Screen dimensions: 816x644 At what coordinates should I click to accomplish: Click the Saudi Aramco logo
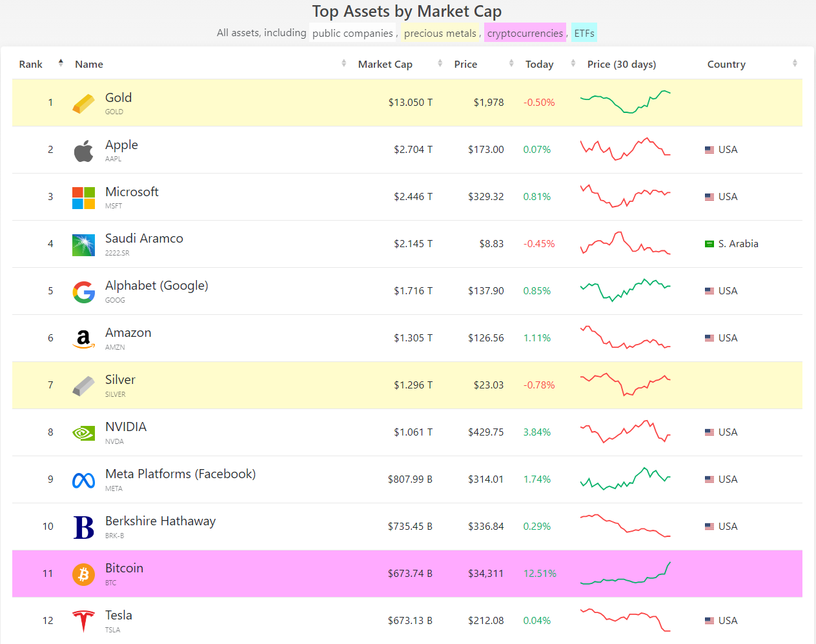coord(83,245)
